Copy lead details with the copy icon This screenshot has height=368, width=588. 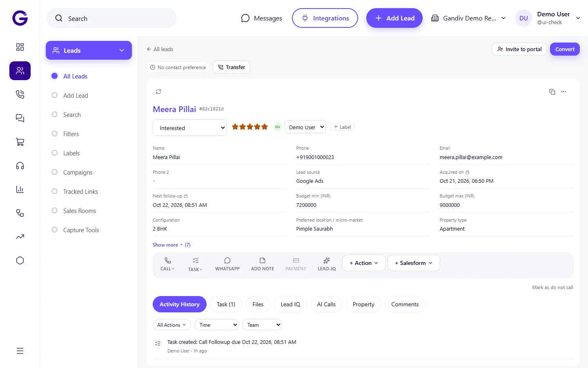pyautogui.click(x=552, y=92)
